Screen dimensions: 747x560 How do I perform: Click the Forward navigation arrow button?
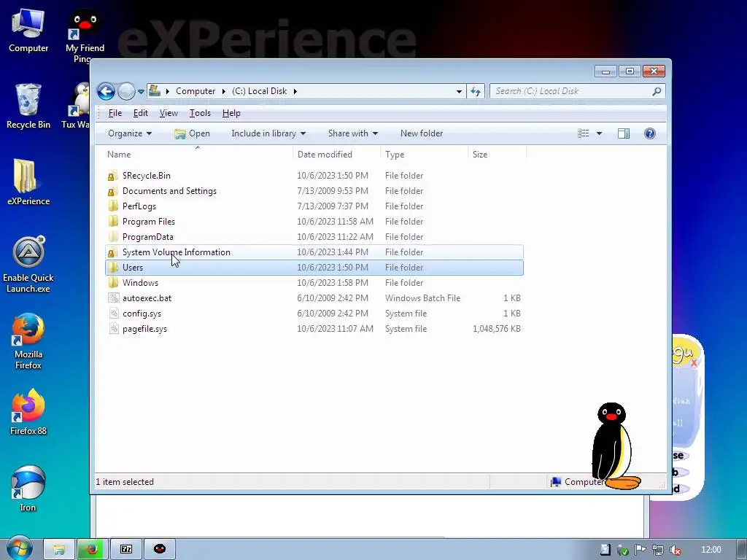click(126, 91)
